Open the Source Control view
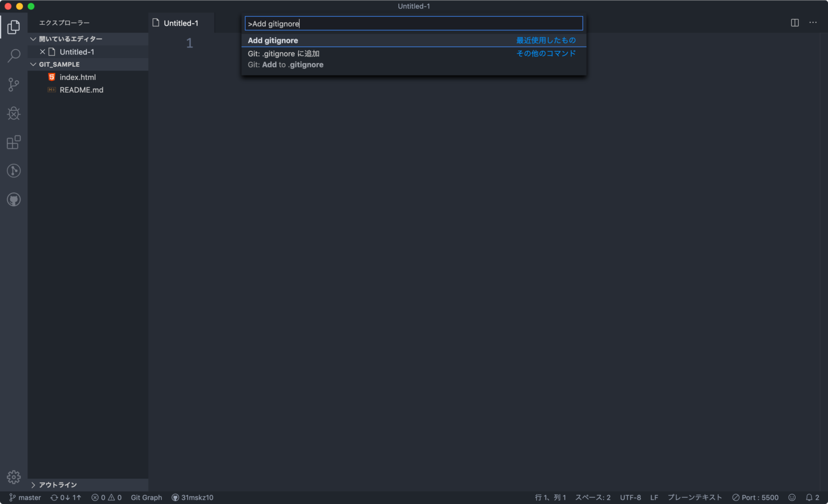 click(x=13, y=85)
